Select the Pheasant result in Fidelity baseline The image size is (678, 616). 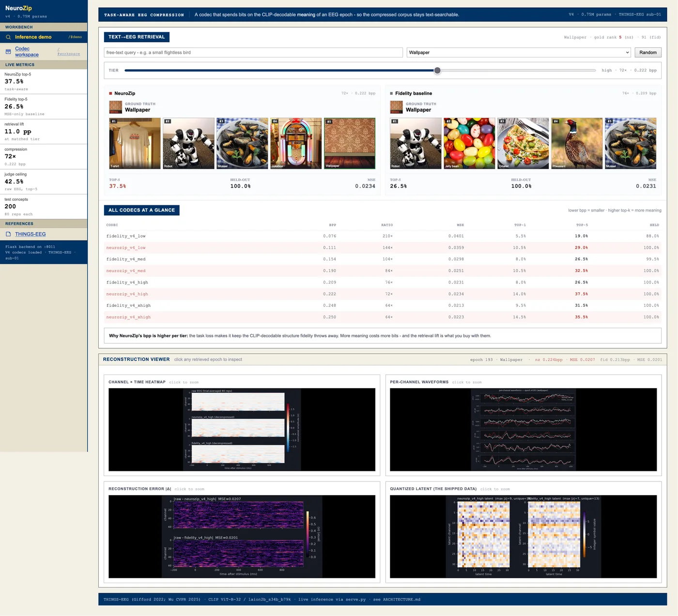click(577, 143)
